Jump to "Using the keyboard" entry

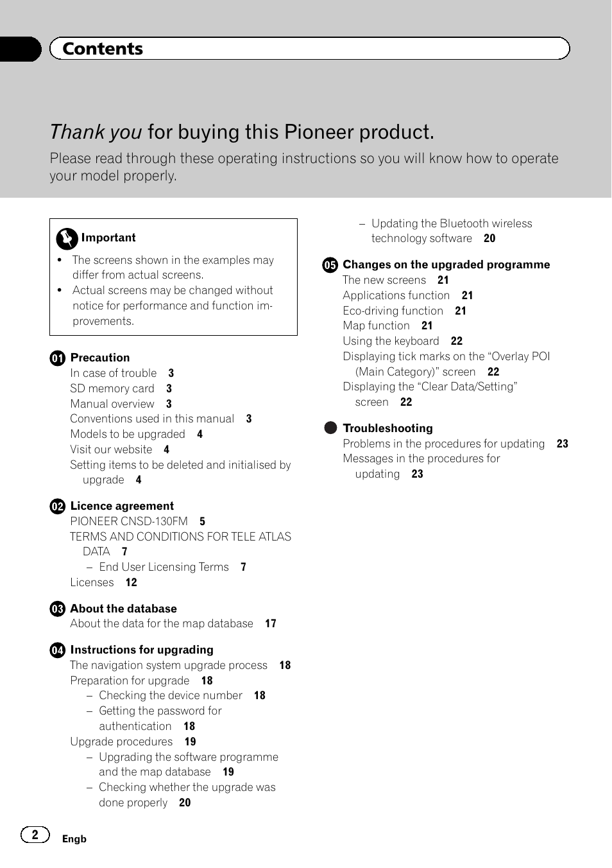tap(391, 341)
